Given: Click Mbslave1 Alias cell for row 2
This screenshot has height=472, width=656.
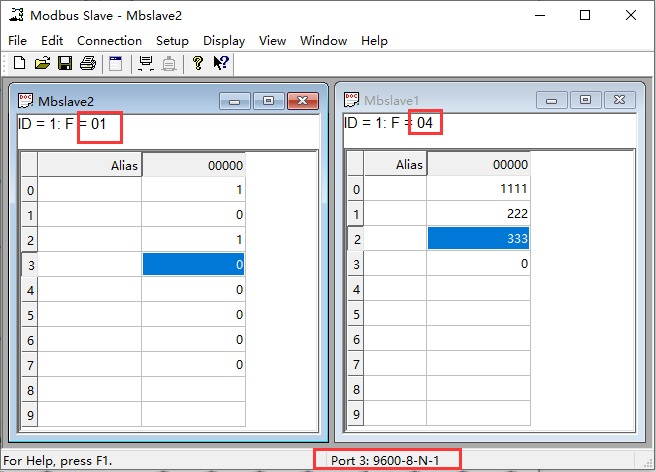Looking at the screenshot, I should [395, 239].
